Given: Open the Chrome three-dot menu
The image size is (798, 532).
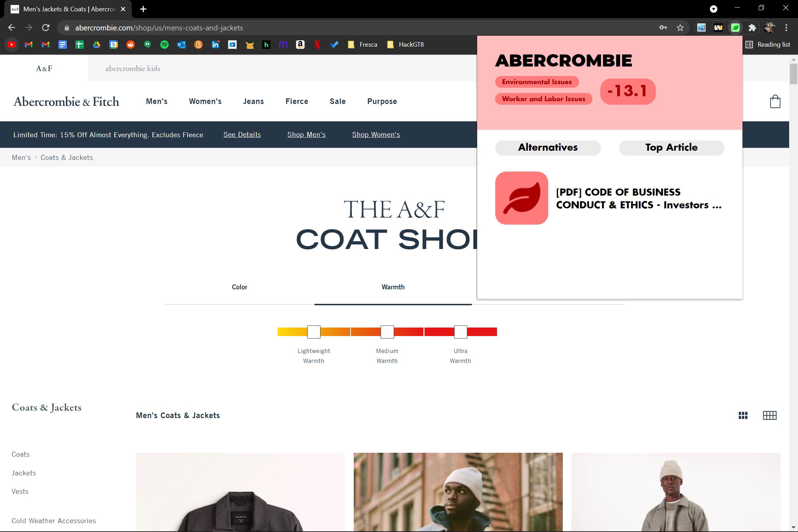Looking at the screenshot, I should point(786,28).
